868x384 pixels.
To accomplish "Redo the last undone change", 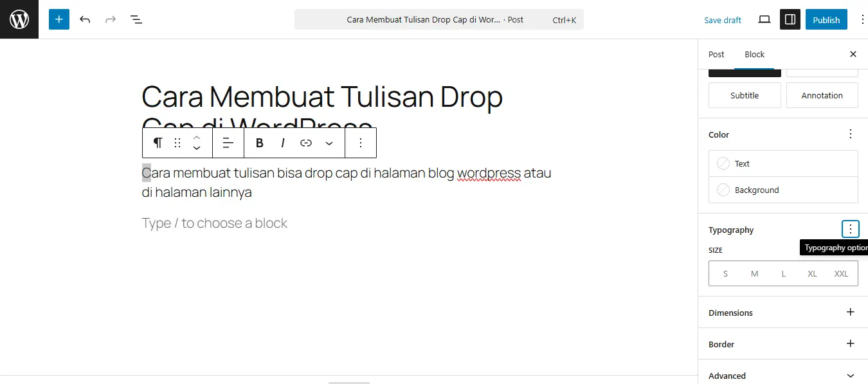I will pos(111,19).
